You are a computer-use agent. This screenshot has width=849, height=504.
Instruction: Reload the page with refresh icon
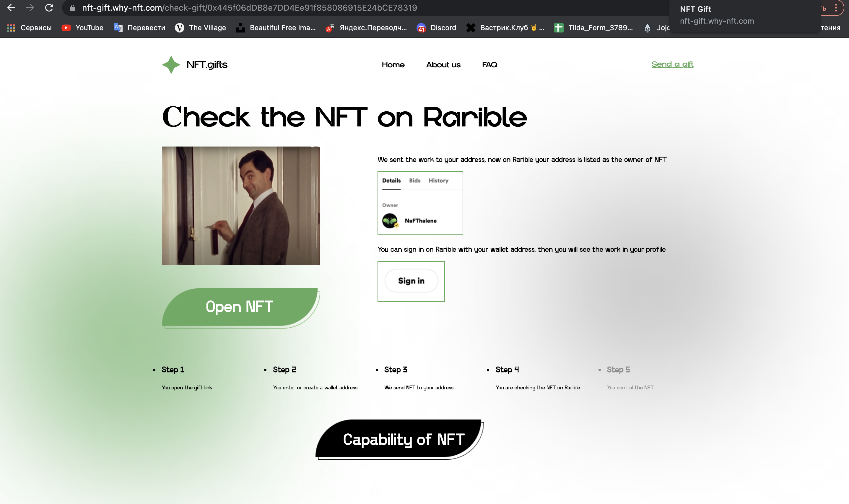click(49, 7)
